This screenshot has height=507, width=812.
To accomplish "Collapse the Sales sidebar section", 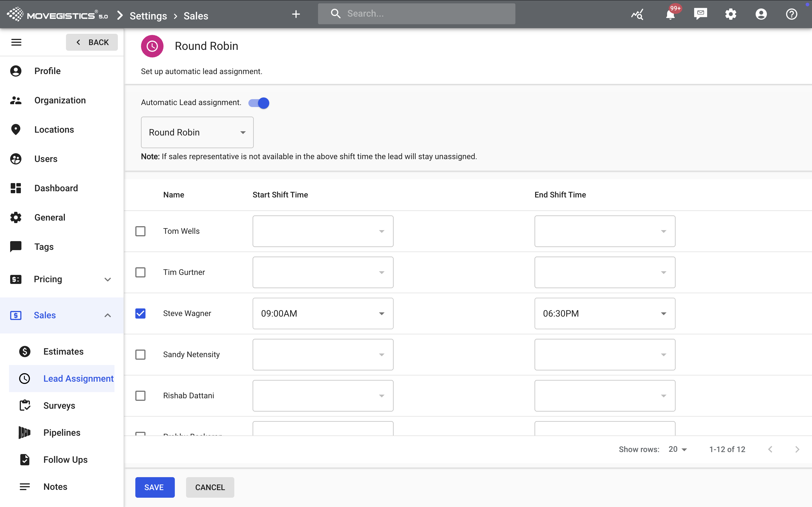I will pyautogui.click(x=107, y=315).
